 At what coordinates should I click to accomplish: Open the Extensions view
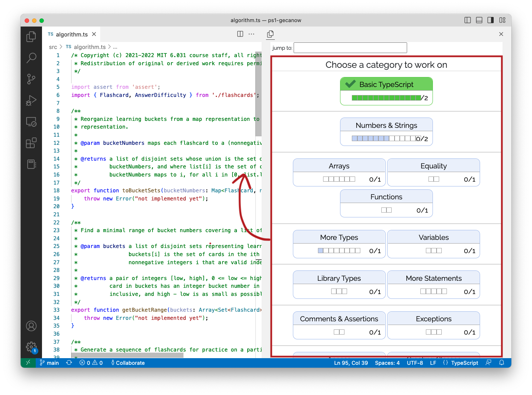31,143
